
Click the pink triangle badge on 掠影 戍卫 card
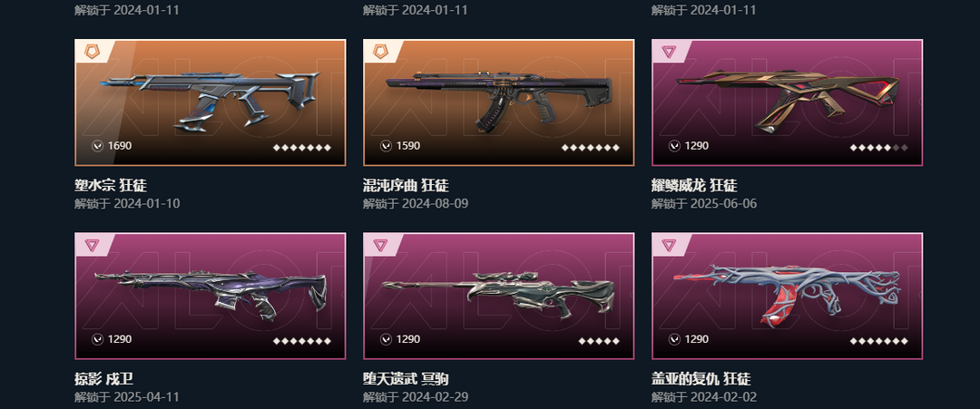tap(92, 246)
